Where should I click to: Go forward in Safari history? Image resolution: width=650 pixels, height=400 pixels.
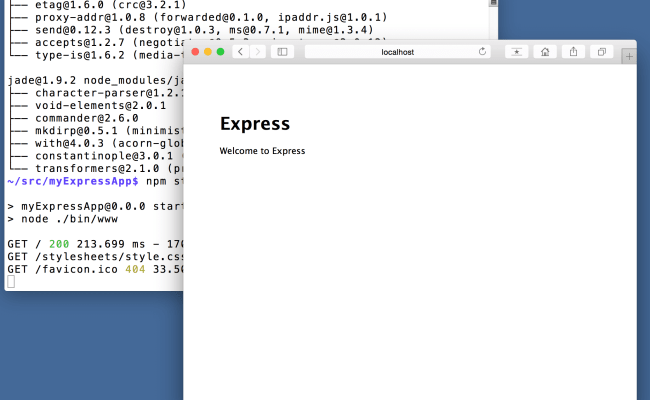pyautogui.click(x=258, y=52)
